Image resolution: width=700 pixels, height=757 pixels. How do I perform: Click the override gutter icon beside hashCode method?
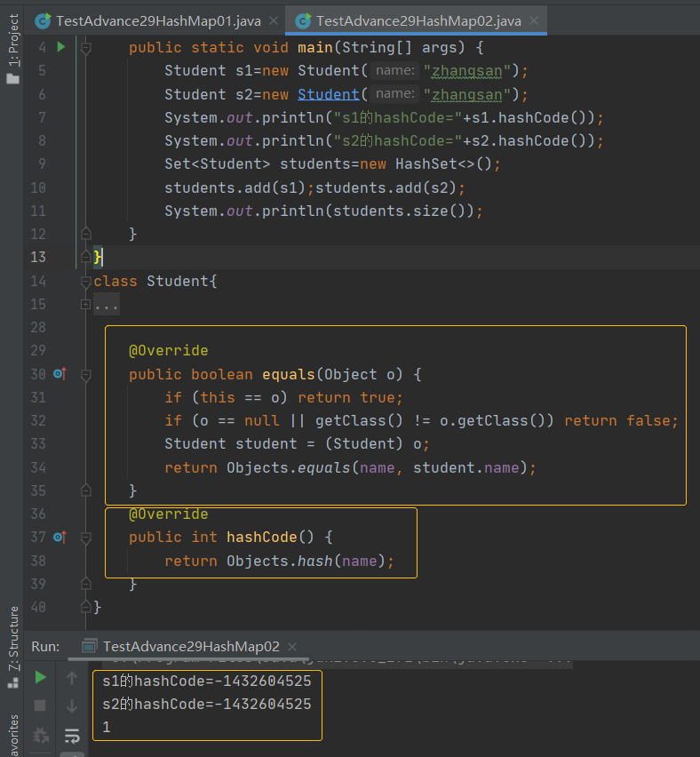(60, 537)
